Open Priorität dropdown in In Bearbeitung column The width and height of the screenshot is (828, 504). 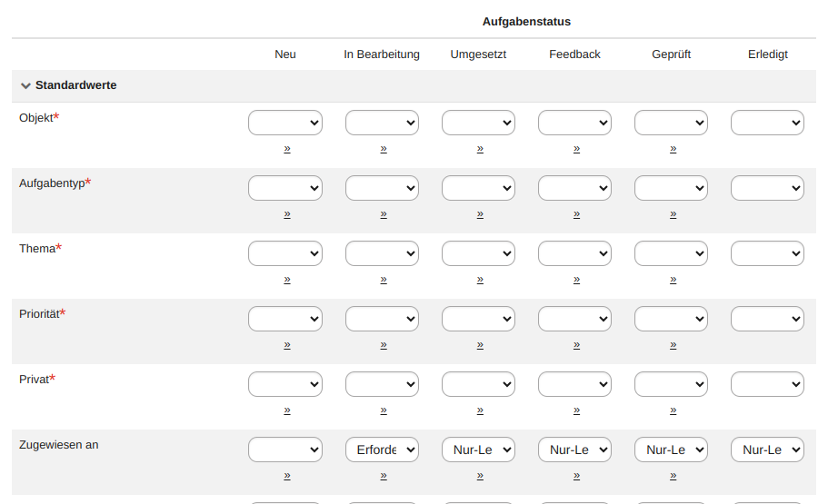click(382, 319)
